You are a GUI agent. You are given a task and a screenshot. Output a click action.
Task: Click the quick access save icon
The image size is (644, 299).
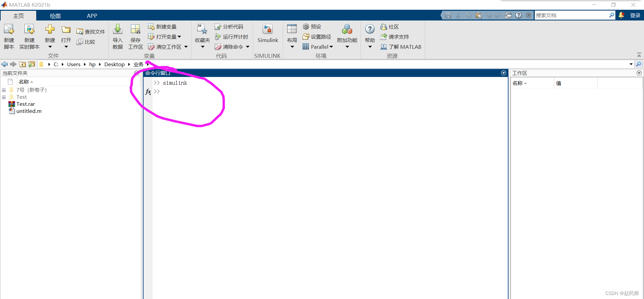click(x=448, y=15)
